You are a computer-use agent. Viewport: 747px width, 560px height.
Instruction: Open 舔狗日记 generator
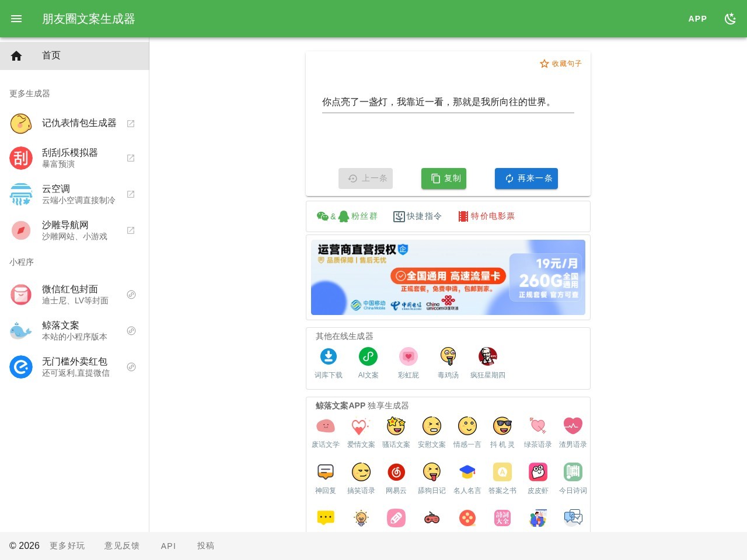pyautogui.click(x=432, y=479)
